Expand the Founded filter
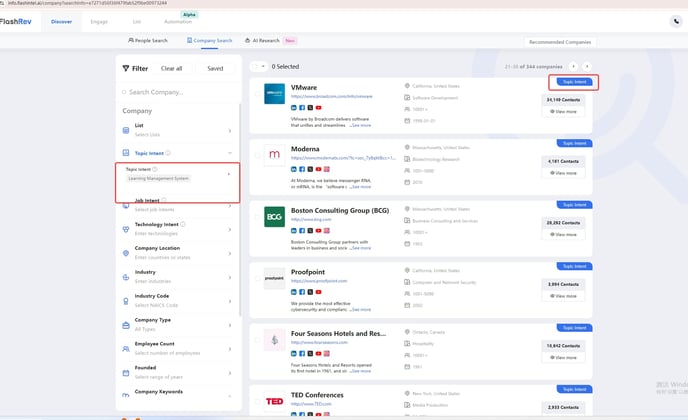This screenshot has height=420, width=688. [x=229, y=373]
